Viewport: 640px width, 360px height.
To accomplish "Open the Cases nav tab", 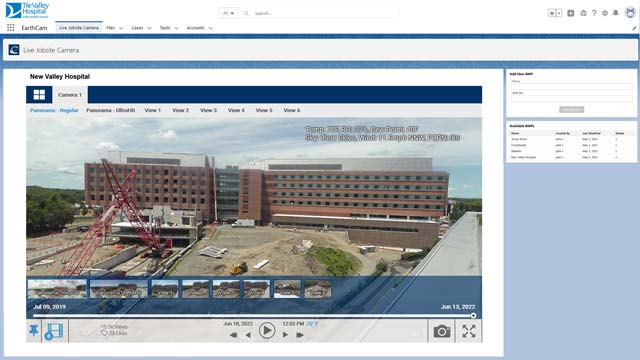I will point(137,28).
